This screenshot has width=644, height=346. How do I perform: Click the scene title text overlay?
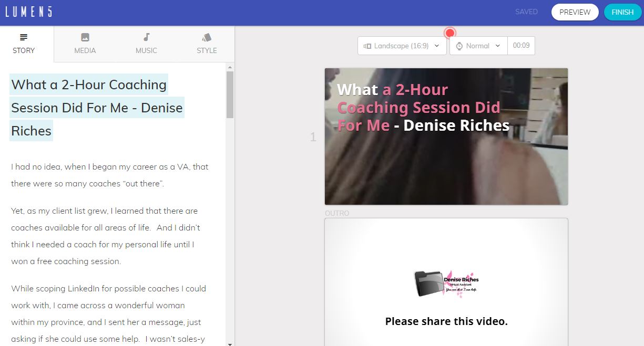(423, 107)
